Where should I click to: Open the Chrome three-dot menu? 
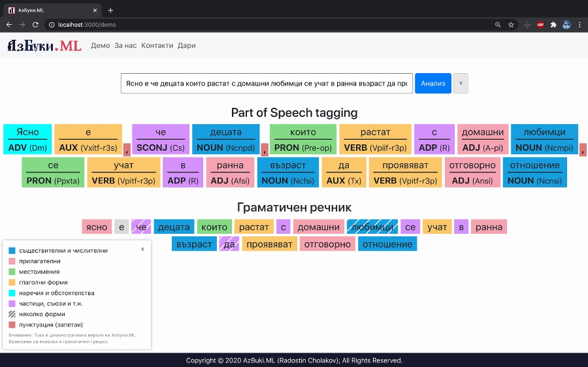tap(580, 25)
